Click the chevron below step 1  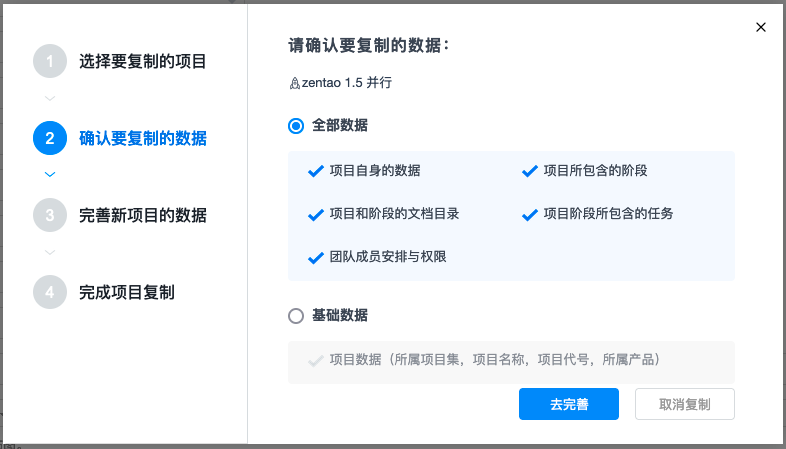[x=50, y=98]
